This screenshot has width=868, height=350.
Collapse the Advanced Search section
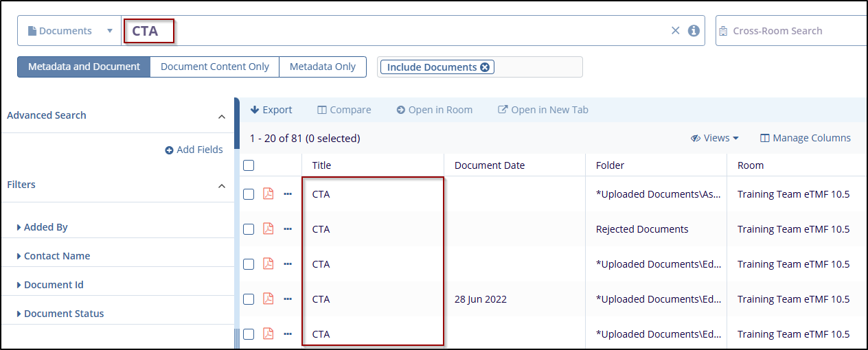point(221,117)
